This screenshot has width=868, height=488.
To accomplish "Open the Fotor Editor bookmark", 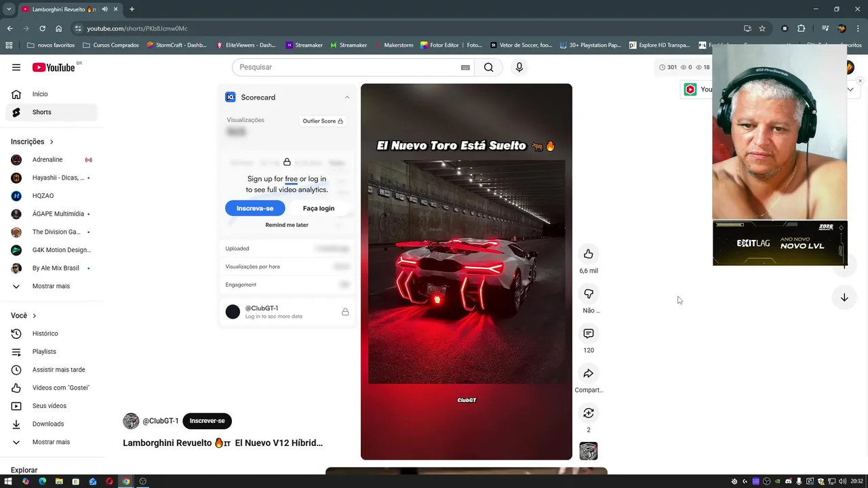I will click(451, 45).
